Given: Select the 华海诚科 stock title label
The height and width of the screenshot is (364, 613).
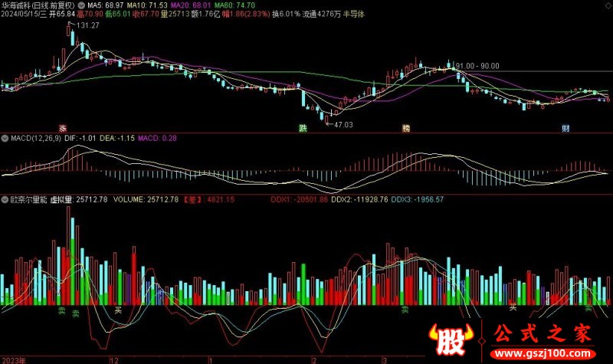Looking at the screenshot, I should click(x=23, y=5).
